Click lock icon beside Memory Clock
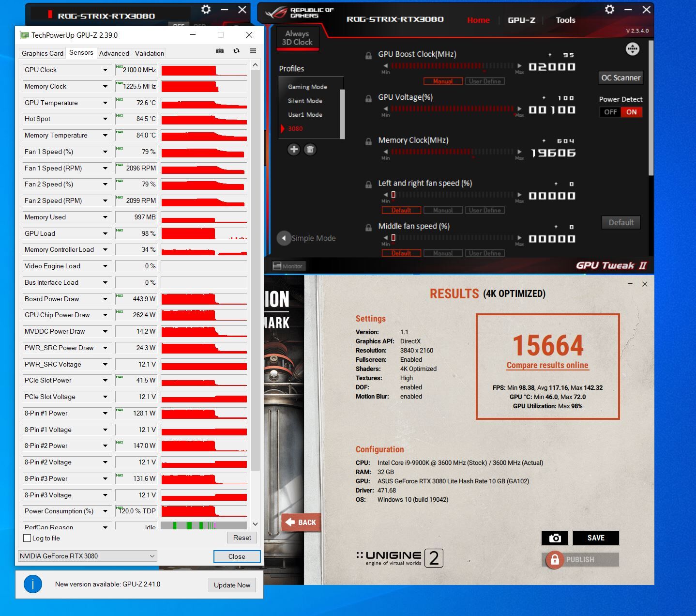The width and height of the screenshot is (696, 616). point(368,141)
